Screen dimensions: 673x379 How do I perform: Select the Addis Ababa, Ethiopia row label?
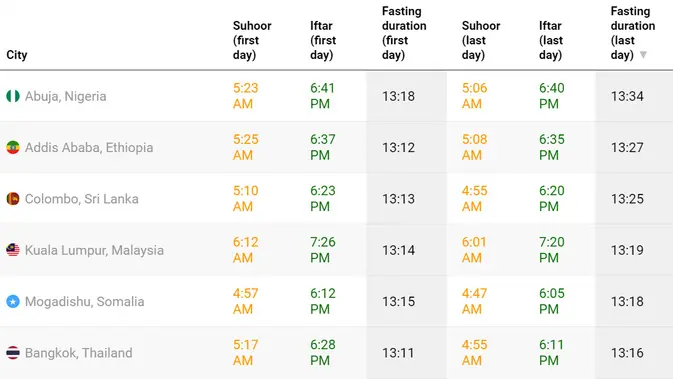pos(89,148)
